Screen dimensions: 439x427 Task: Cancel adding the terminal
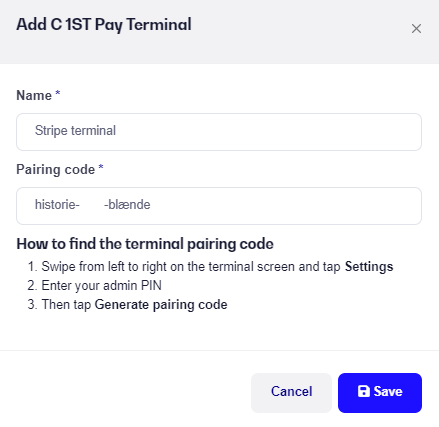tap(291, 393)
